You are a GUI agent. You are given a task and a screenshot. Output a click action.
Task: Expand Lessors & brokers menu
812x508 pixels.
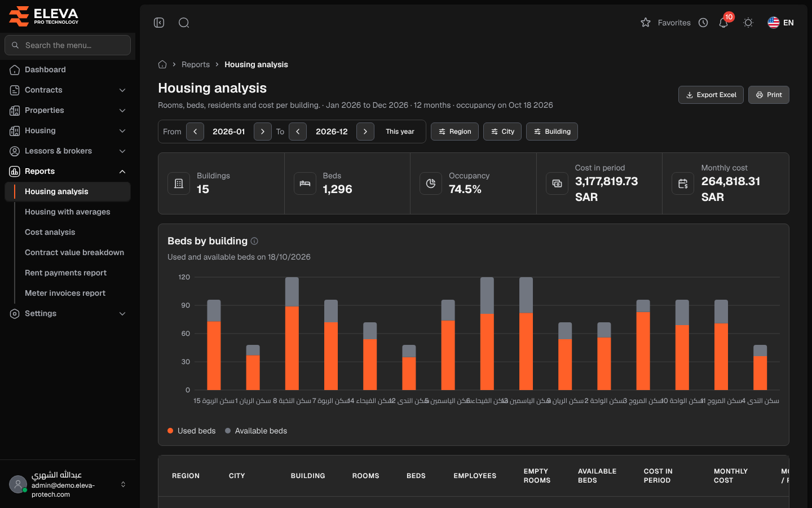pos(68,151)
